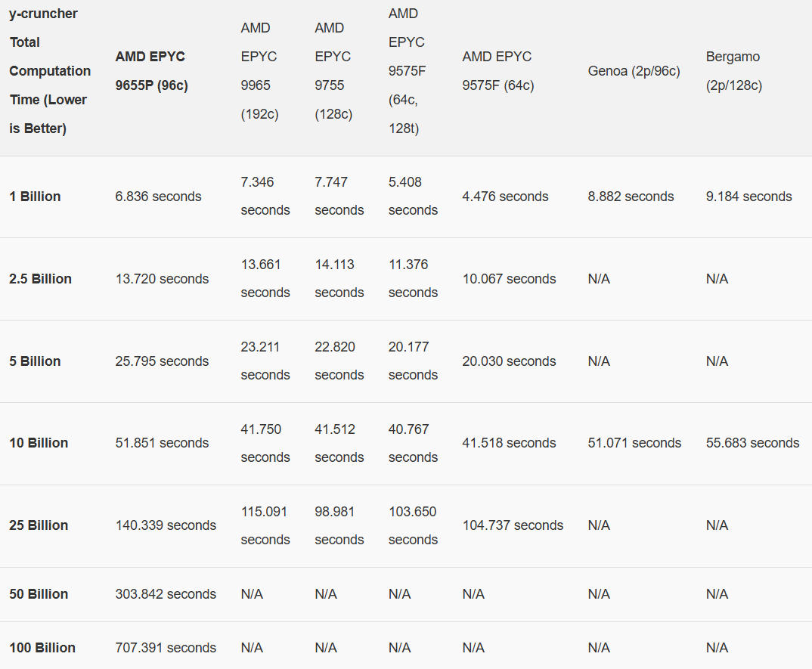Click the 9.184 seconds Bergamo result
Screen dimensions: 812x669
click(x=748, y=197)
